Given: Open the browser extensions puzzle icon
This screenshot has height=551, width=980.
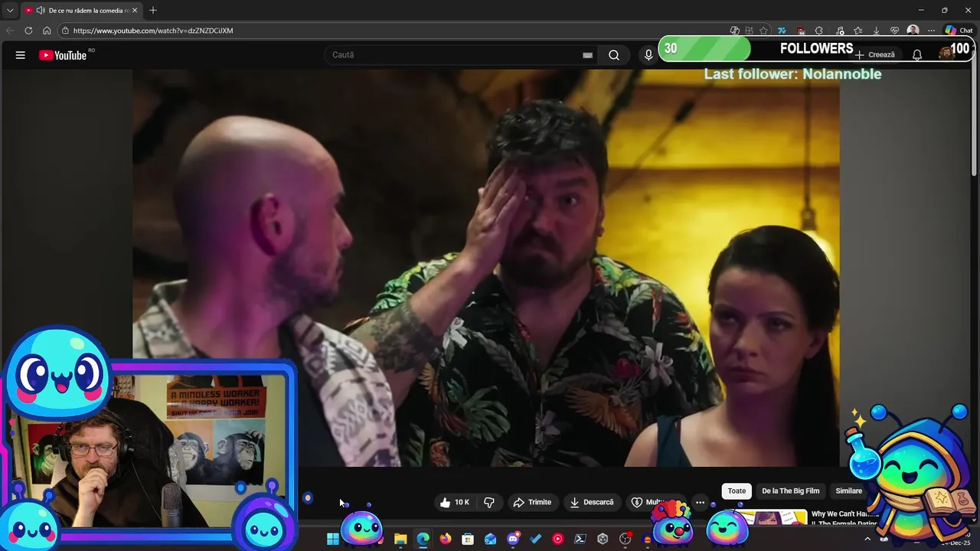Looking at the screenshot, I should pos(818,31).
